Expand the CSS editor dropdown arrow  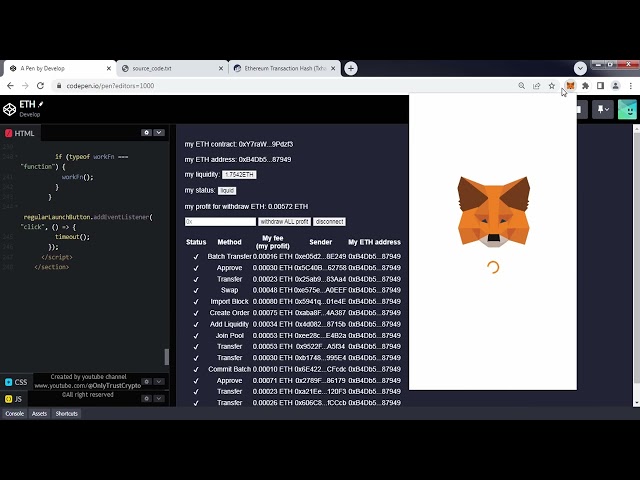pyautogui.click(x=159, y=382)
